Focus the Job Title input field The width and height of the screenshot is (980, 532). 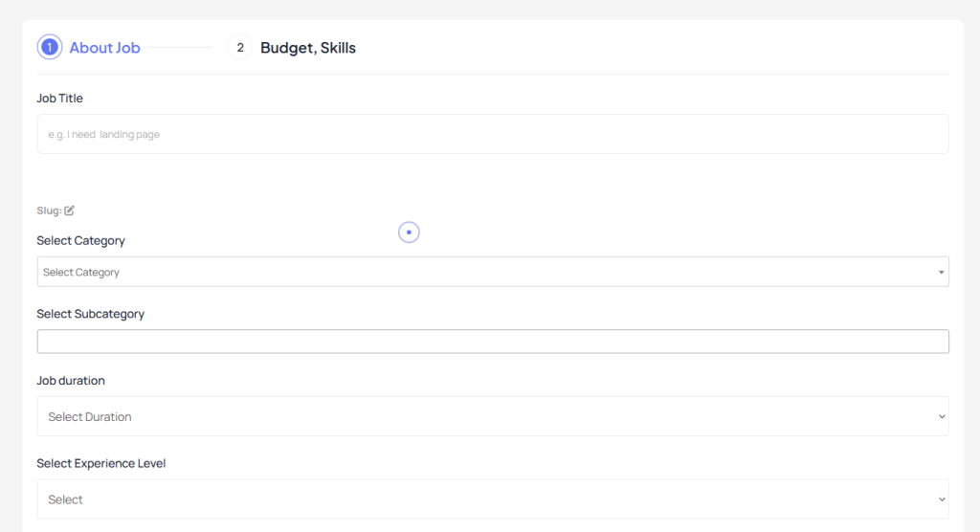click(x=493, y=134)
